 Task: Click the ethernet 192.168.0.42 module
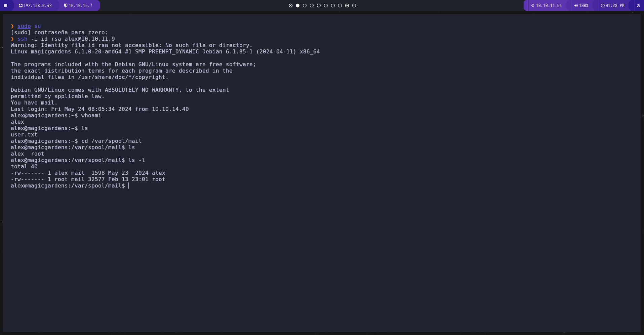35,6
